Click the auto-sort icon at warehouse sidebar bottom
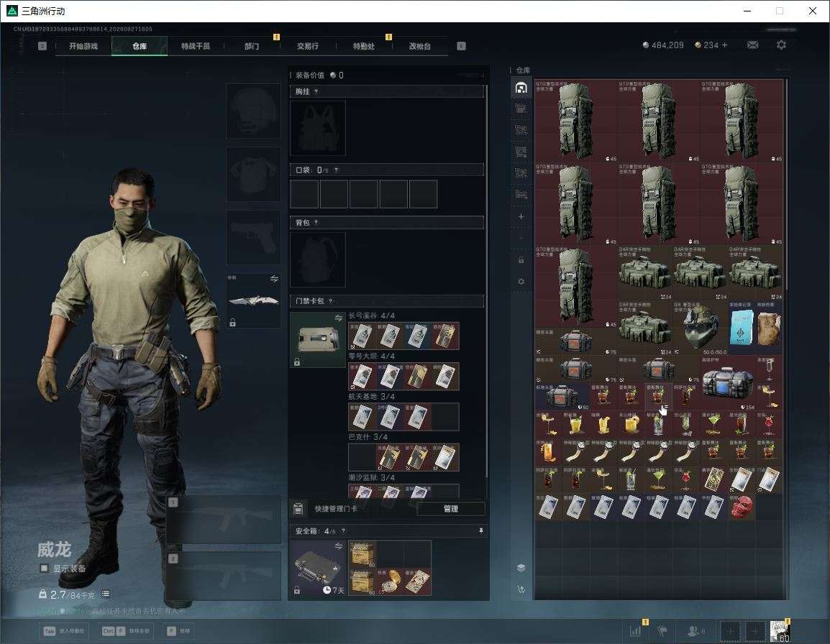Image resolution: width=830 pixels, height=644 pixels. (x=521, y=589)
